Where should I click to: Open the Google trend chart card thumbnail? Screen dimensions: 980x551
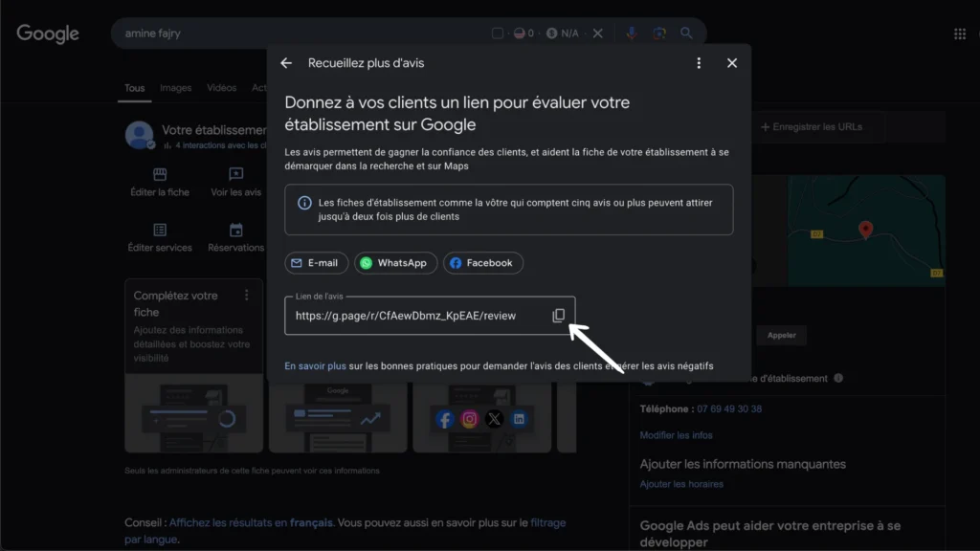tap(338, 417)
